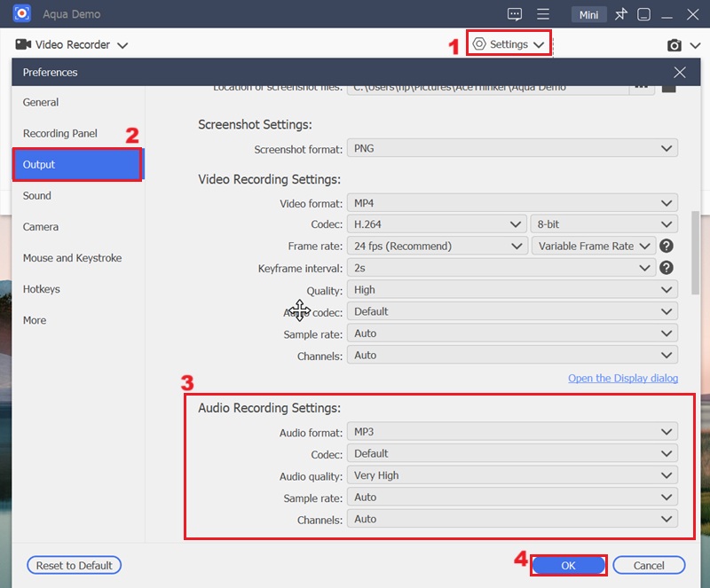This screenshot has width=710, height=588.
Task: Open the 8-bit depth dropdown
Action: pos(604,224)
